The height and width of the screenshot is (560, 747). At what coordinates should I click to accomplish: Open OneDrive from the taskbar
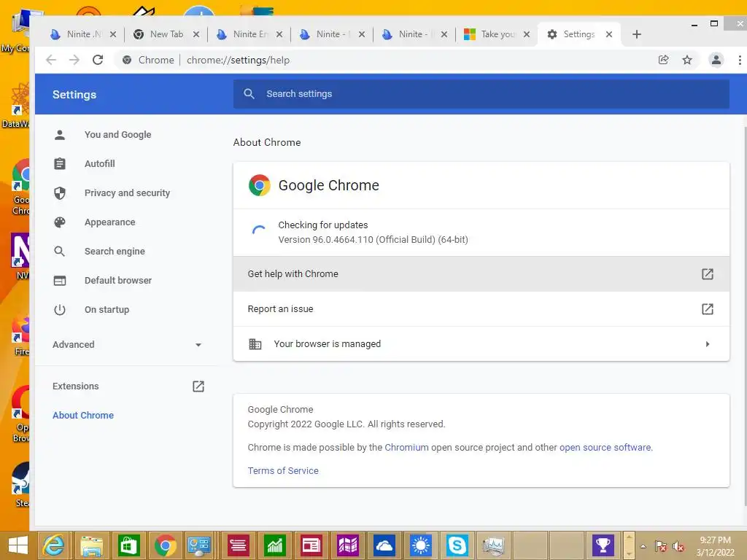[x=384, y=545]
